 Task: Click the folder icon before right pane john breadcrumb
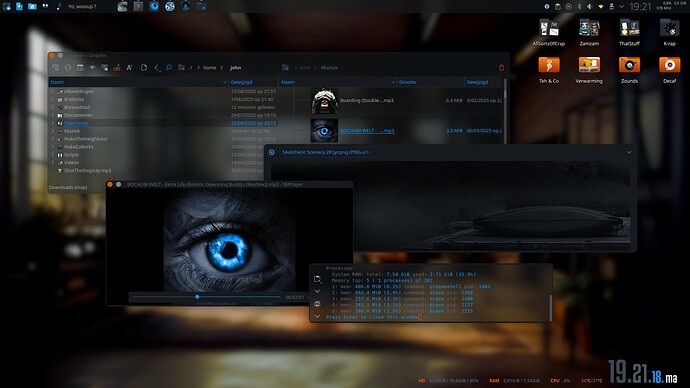click(285, 68)
